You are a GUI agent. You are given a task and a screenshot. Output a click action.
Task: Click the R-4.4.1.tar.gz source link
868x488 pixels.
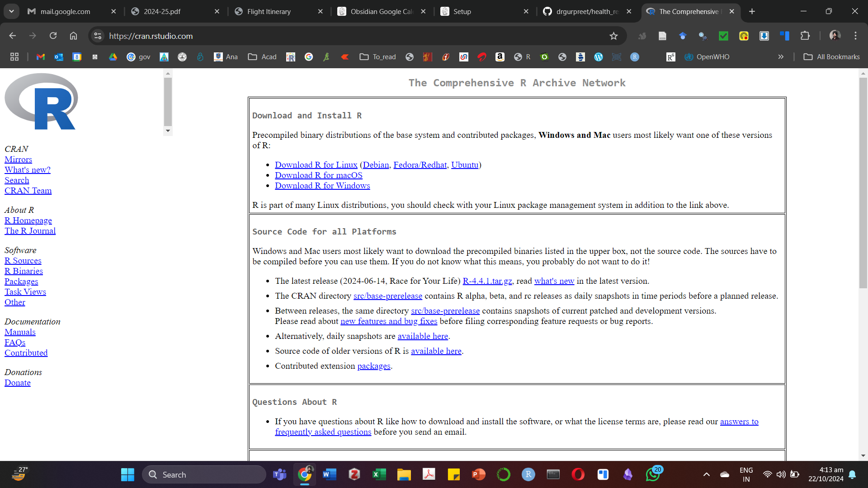[487, 281]
